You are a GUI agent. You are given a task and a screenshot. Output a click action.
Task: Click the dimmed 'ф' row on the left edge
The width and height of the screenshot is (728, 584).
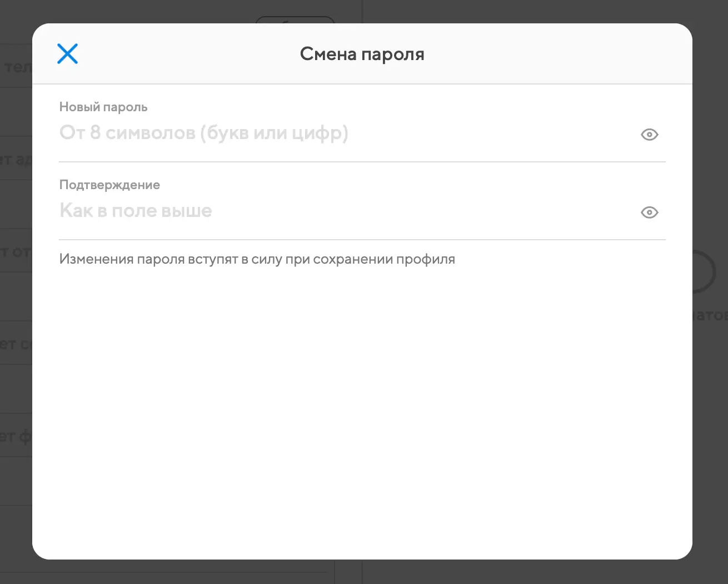tap(16, 437)
